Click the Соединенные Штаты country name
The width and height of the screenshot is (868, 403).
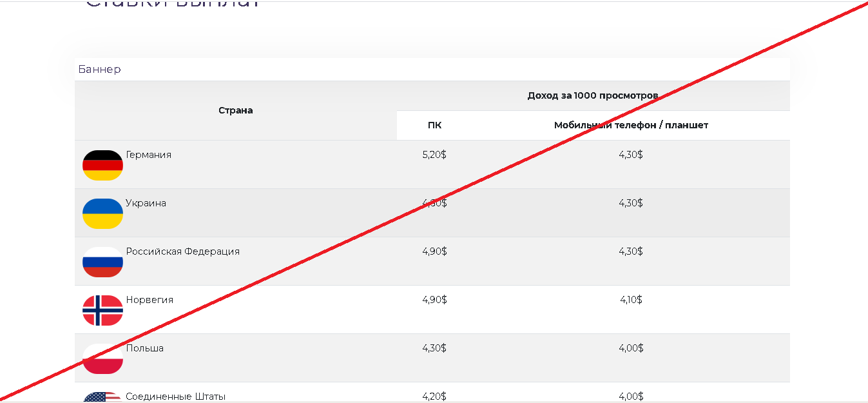[x=175, y=396]
